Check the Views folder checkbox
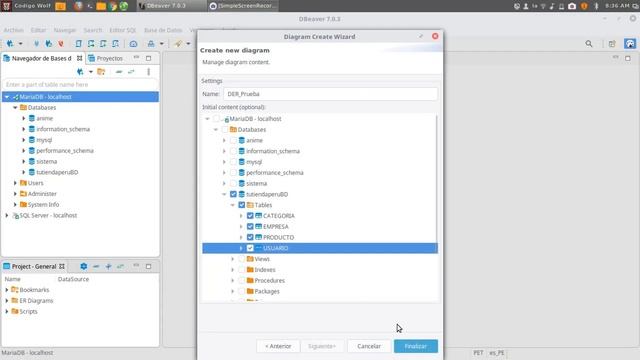This screenshot has width=640, height=360. pyautogui.click(x=242, y=259)
